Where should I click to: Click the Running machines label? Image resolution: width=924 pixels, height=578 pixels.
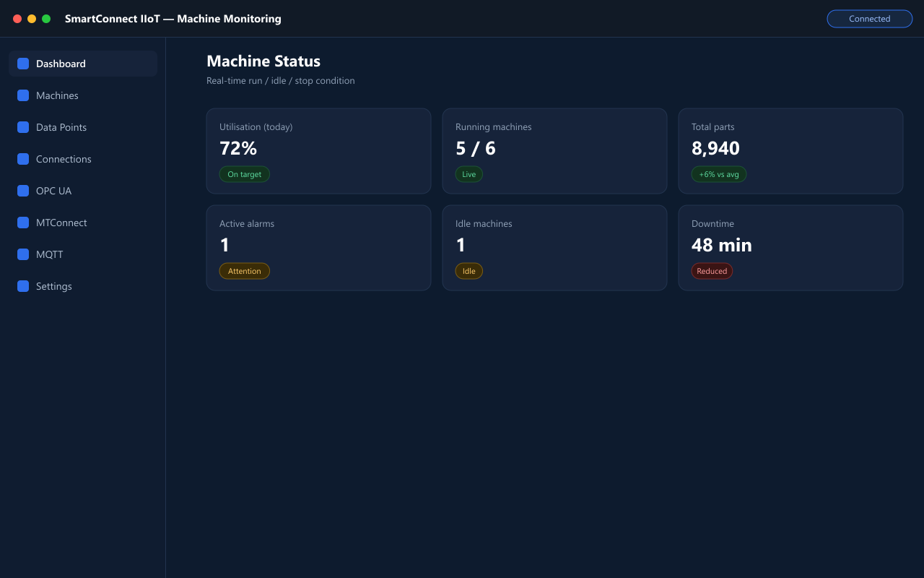coord(494,127)
